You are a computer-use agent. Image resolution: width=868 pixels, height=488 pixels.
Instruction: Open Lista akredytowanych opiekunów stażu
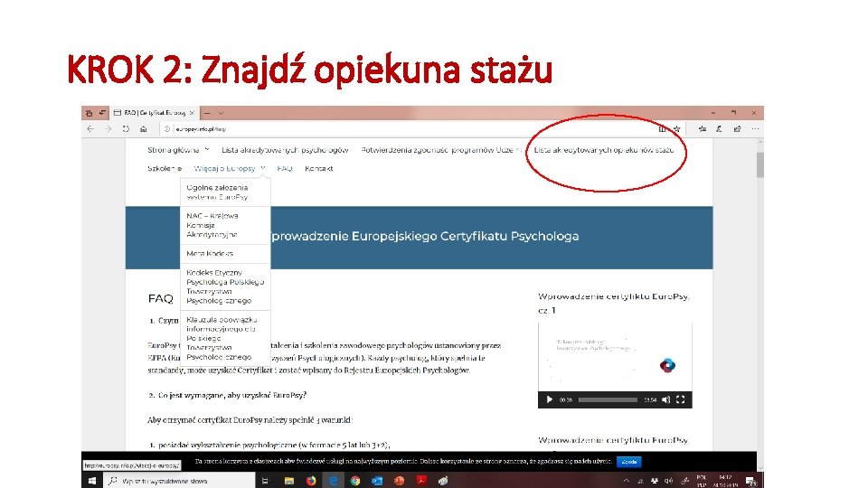point(604,150)
